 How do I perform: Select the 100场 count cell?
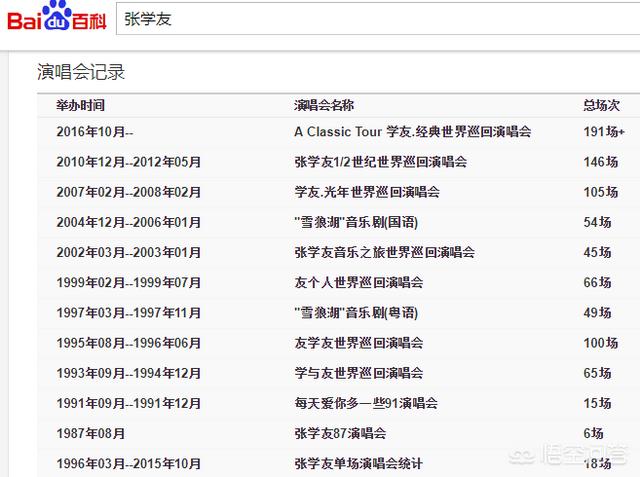(x=600, y=343)
